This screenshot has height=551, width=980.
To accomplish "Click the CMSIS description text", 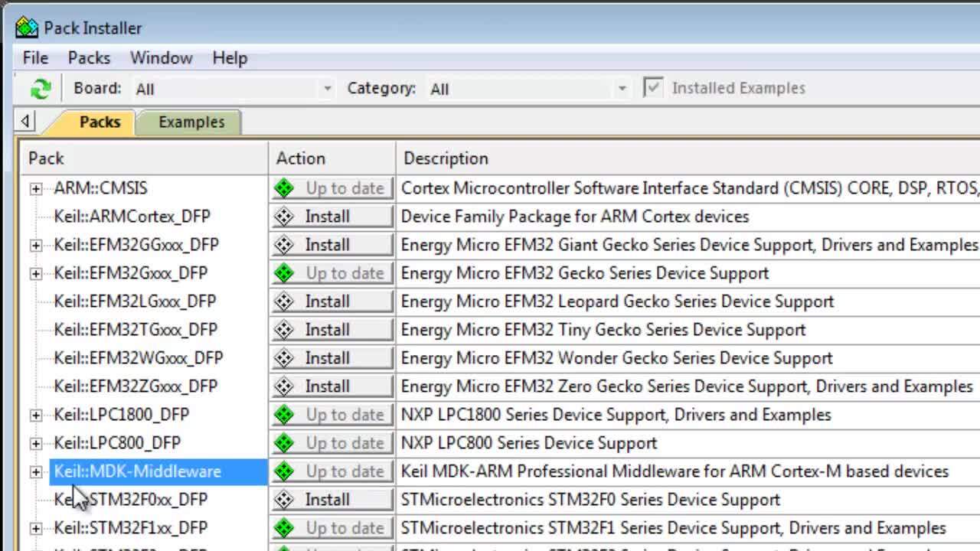I will coord(690,188).
